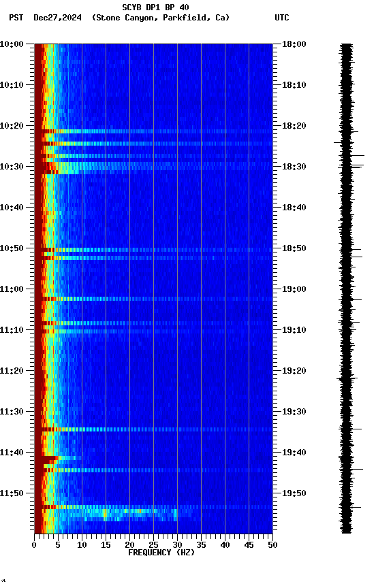Click the UTC time label '18:10'
Image resolution: width=376 pixels, height=588 pixels.
(x=294, y=85)
